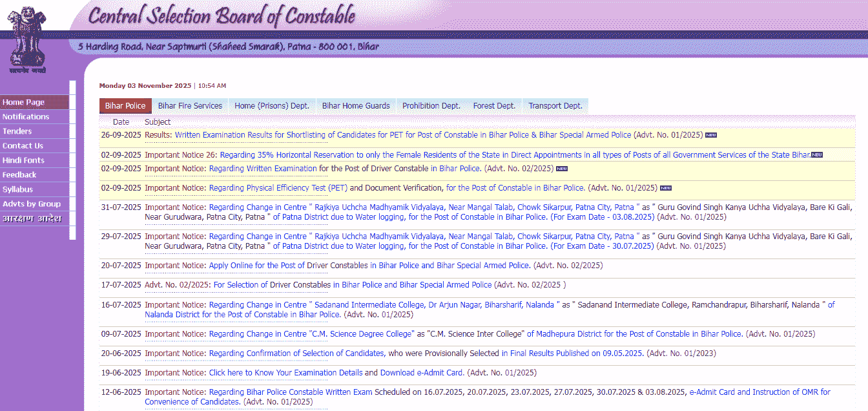
Task: Switch to the Forest Dept. tab
Action: [494, 106]
